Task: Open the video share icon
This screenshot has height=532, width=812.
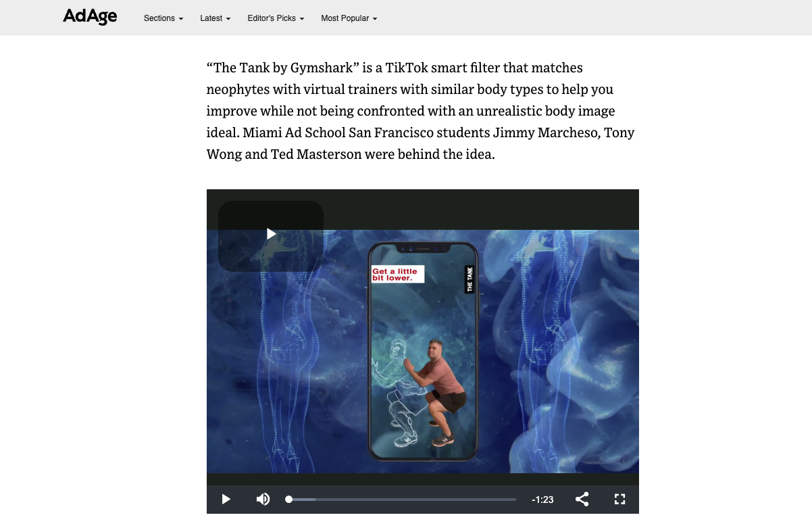Action: coord(582,500)
